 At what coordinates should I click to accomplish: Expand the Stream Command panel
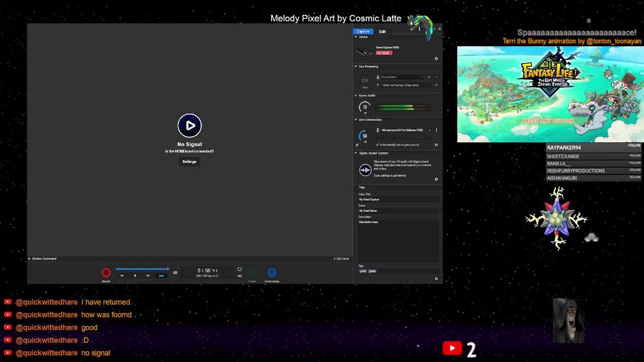[29, 258]
